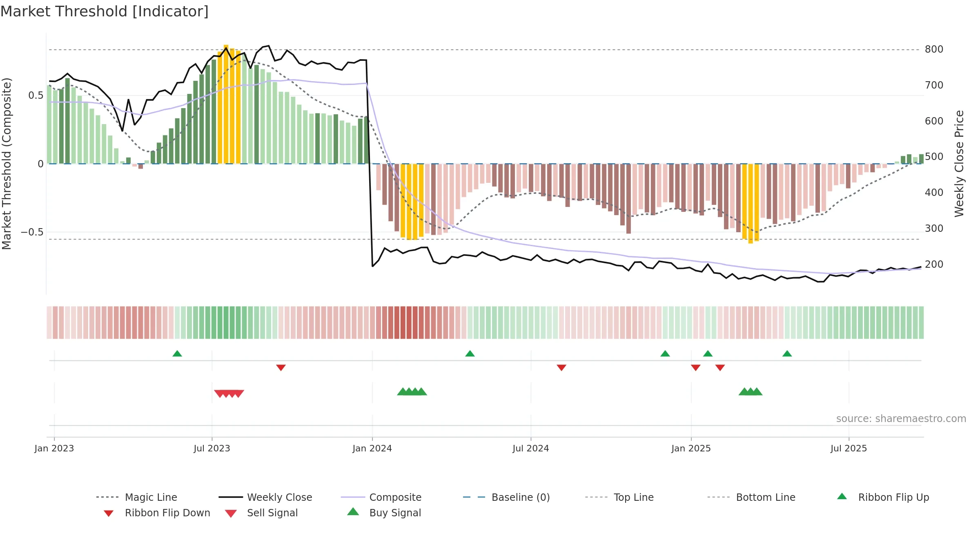Click the Jan 2025 x-axis label

tap(691, 449)
